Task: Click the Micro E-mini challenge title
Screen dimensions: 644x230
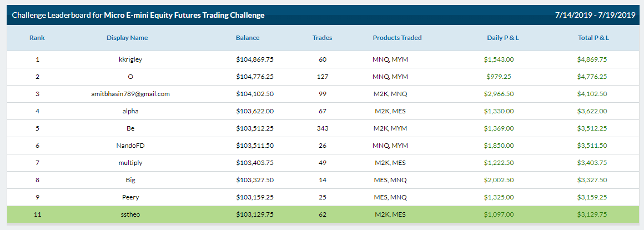Action: pos(184,15)
